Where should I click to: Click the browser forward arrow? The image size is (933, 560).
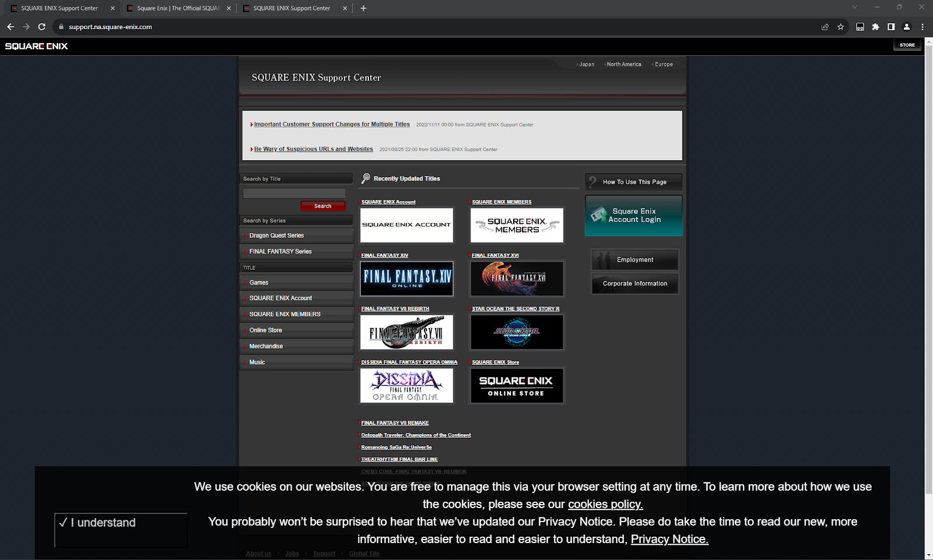(x=26, y=27)
